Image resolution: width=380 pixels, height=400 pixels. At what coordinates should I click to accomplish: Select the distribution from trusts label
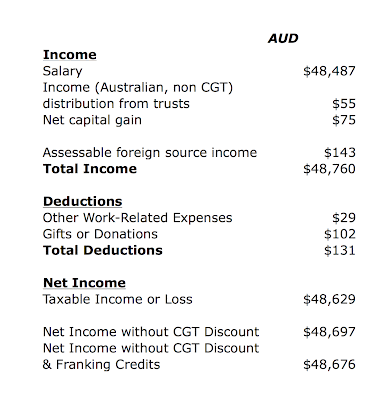tap(116, 104)
